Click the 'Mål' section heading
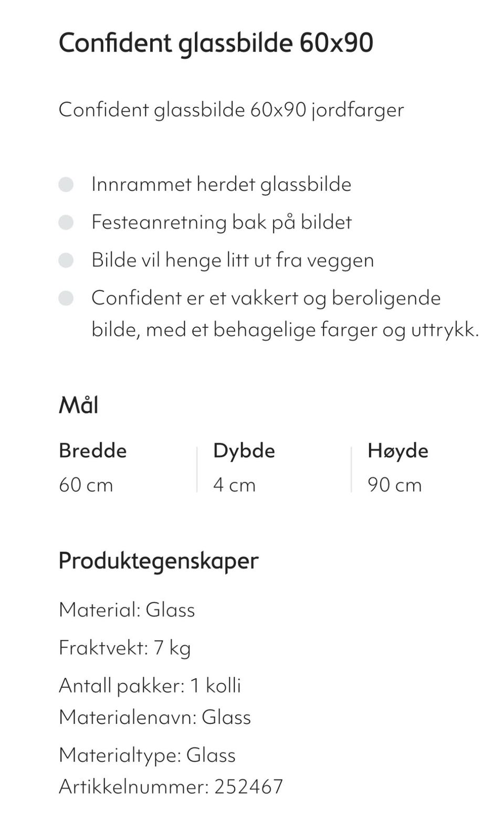This screenshot has height=839, width=504. click(78, 405)
